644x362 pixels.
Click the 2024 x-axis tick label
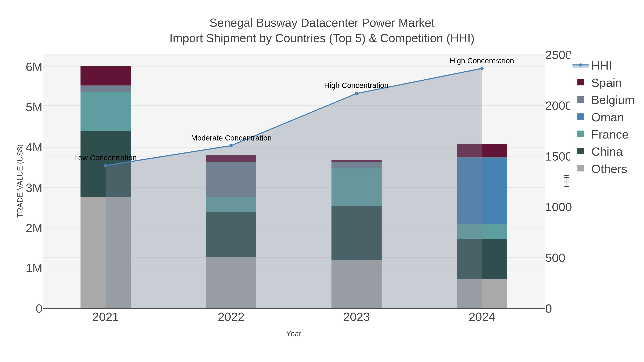pyautogui.click(x=482, y=317)
